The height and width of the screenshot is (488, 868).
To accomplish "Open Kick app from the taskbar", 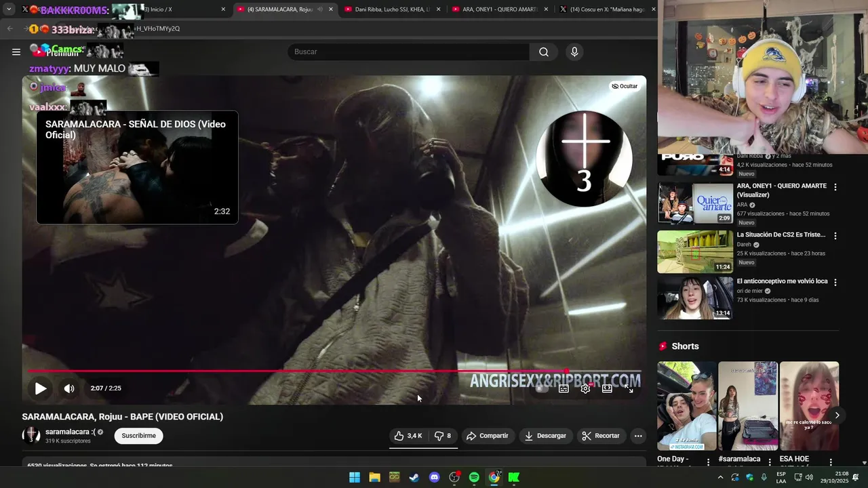I will point(514,477).
